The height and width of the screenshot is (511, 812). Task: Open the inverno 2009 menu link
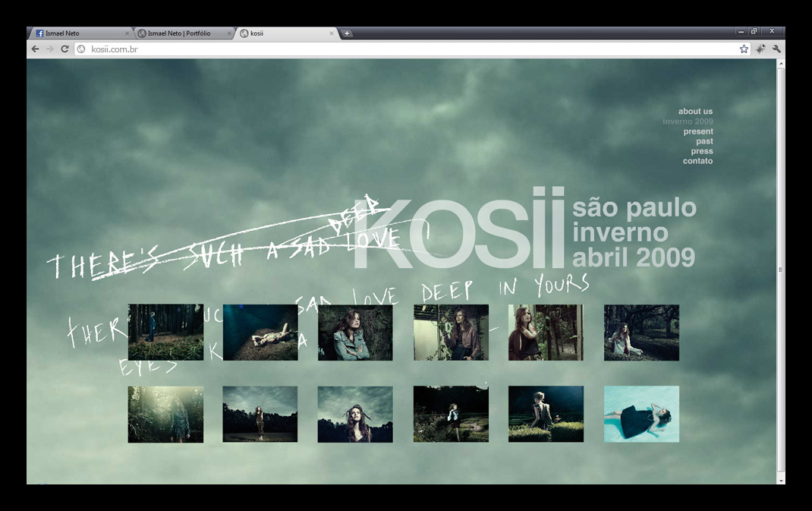click(688, 121)
